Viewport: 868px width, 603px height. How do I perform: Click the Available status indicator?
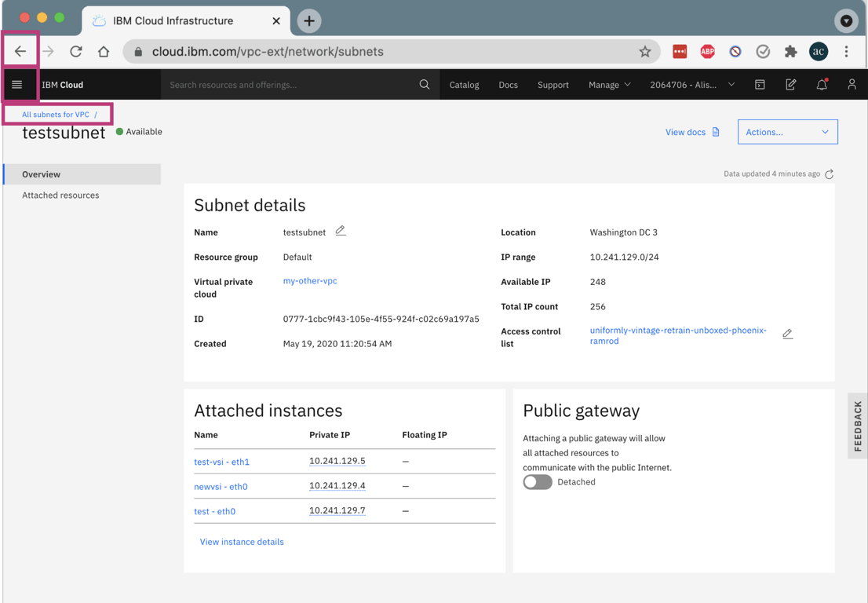(x=139, y=132)
